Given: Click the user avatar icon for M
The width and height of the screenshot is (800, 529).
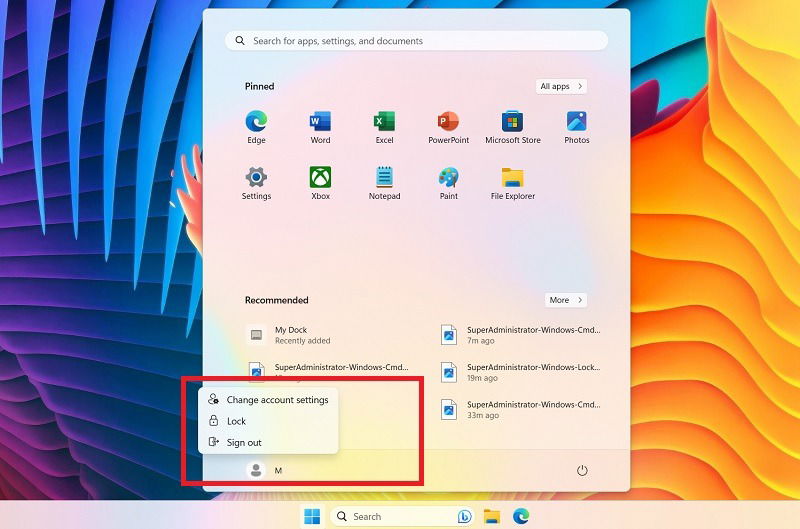Looking at the screenshot, I should [256, 470].
